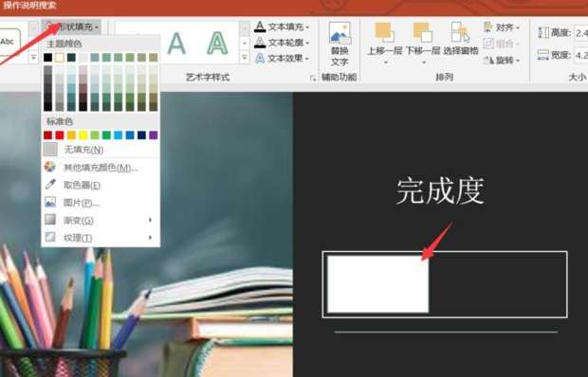Choose the orange standard color
This screenshot has height=377, width=588.
(x=71, y=135)
